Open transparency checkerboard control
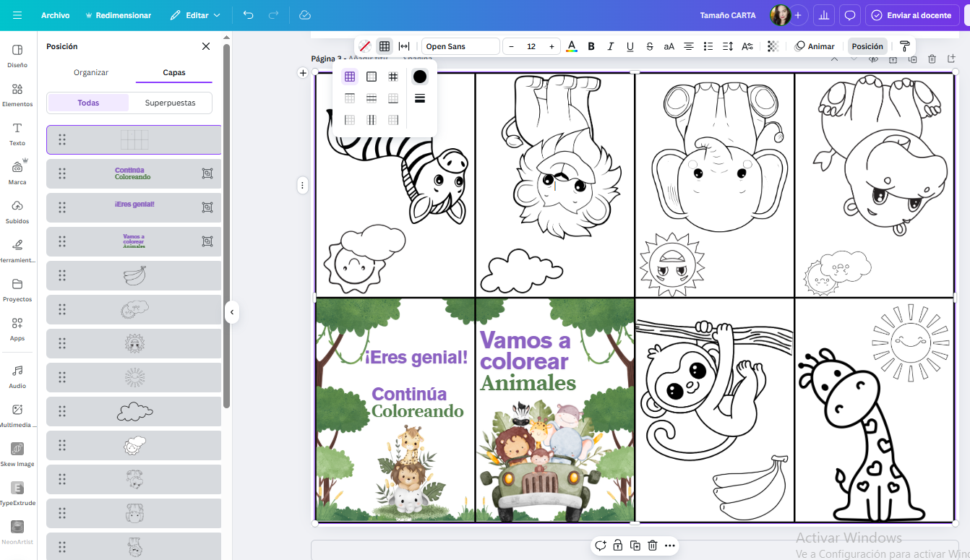The height and width of the screenshot is (560, 970). click(773, 46)
